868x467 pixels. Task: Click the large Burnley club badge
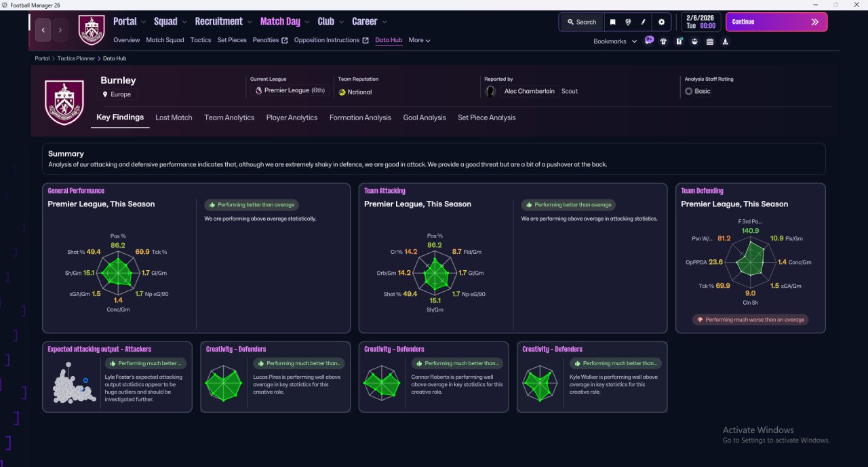pos(64,102)
